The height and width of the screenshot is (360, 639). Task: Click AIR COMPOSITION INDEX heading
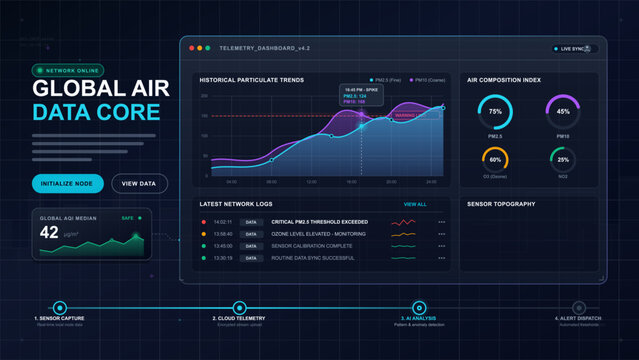(x=504, y=80)
